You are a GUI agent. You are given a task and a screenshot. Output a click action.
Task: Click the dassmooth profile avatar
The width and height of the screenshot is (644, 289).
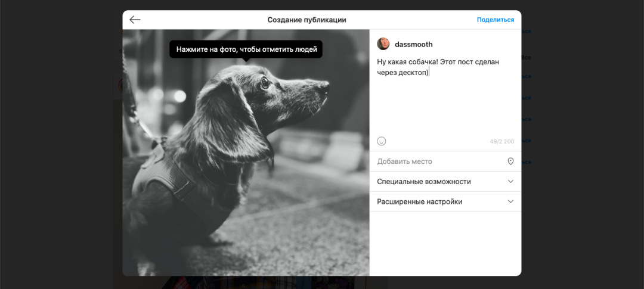click(x=383, y=44)
